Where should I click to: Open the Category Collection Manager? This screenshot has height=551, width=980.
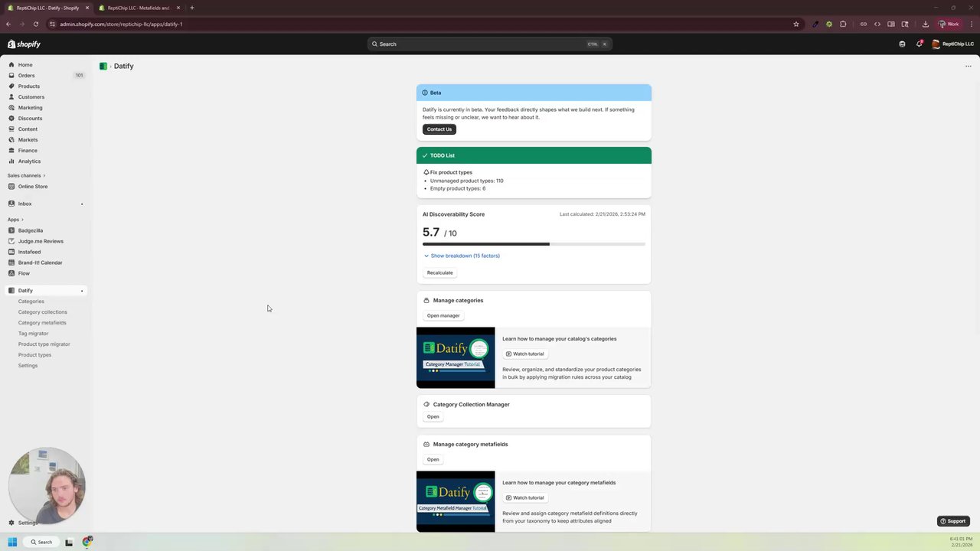[x=433, y=416]
